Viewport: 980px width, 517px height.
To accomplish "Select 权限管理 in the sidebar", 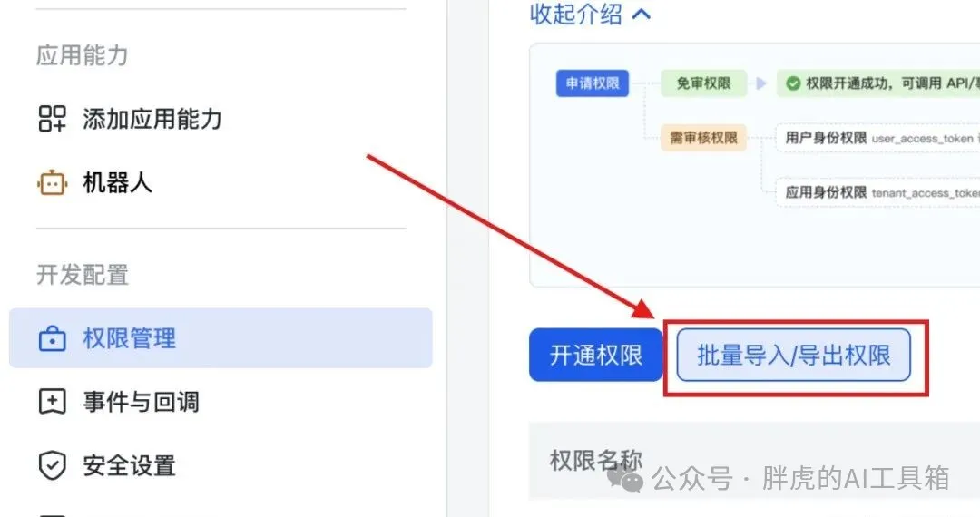I will coord(220,337).
